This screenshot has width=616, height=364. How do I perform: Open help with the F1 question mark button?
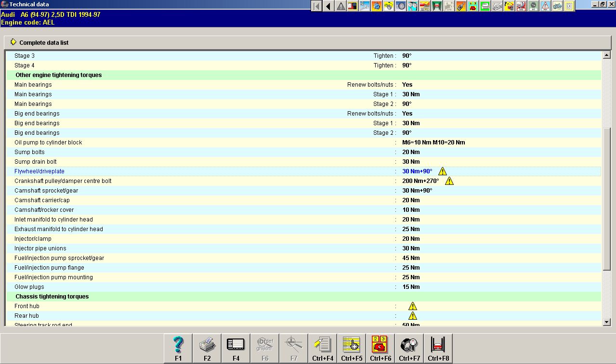tap(178, 349)
